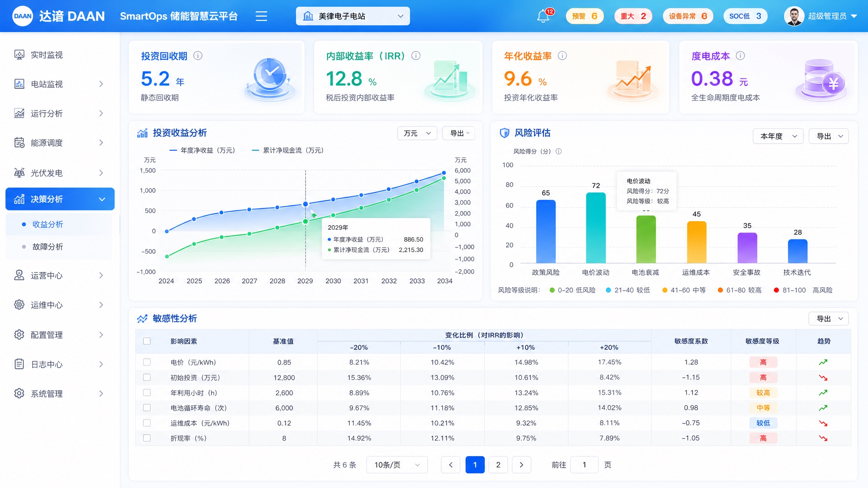This screenshot has width=868, height=488.
Task: Open the 运行分析 sidebar menu
Action: tap(60, 113)
